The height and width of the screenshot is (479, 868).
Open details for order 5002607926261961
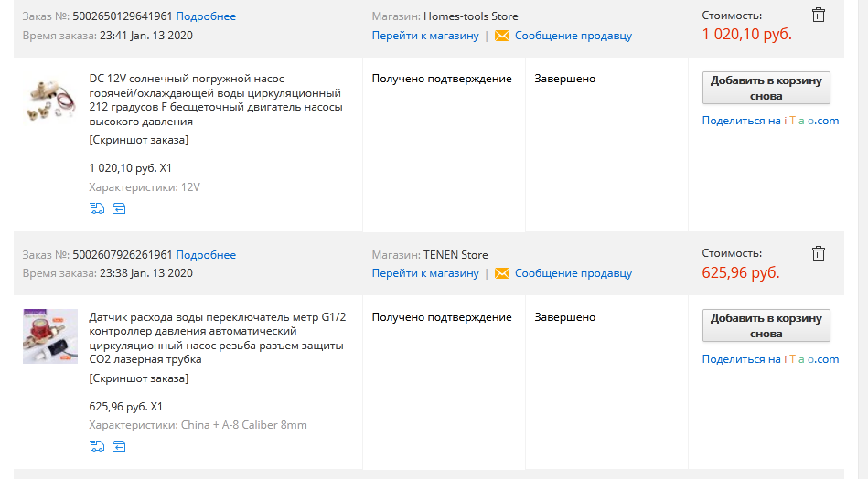(206, 254)
